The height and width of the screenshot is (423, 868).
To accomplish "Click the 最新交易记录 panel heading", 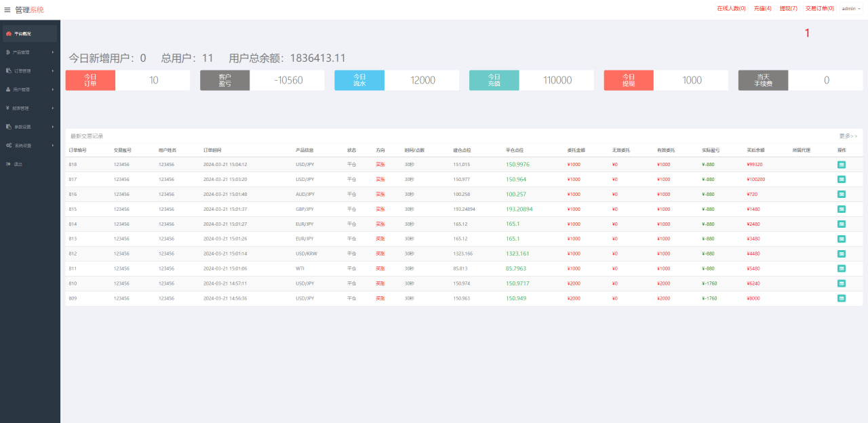I will (x=87, y=136).
